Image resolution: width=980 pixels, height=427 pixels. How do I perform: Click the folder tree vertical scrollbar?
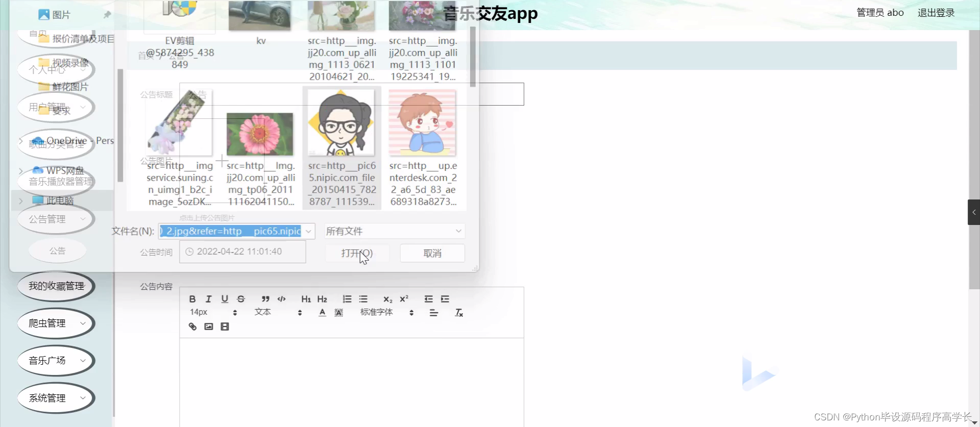pyautogui.click(x=120, y=125)
